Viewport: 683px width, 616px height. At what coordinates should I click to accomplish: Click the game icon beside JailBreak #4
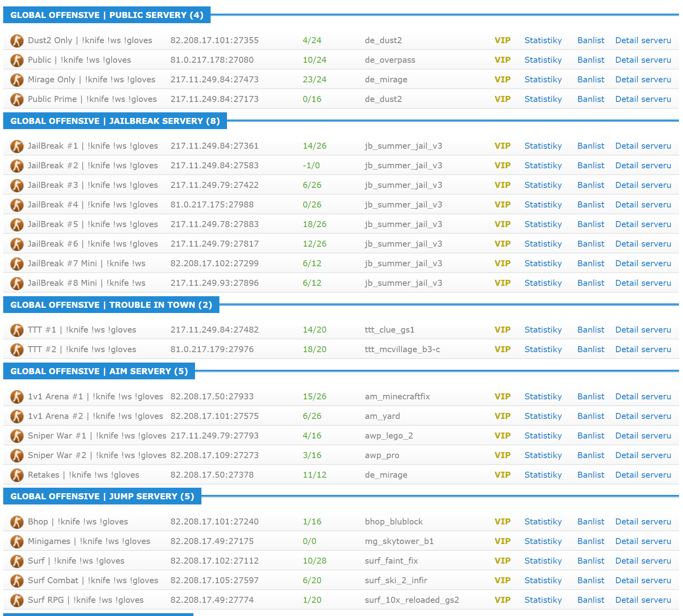pos(17,205)
